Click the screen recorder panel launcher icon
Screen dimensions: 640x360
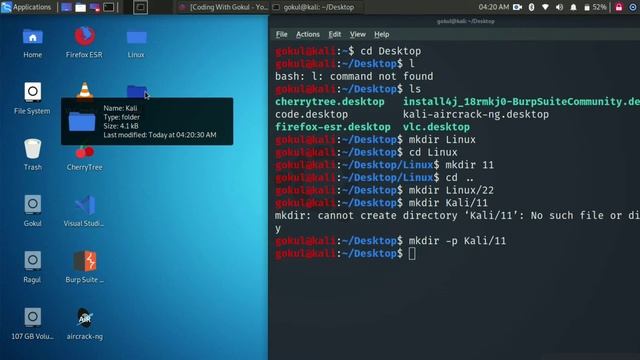(x=94, y=7)
